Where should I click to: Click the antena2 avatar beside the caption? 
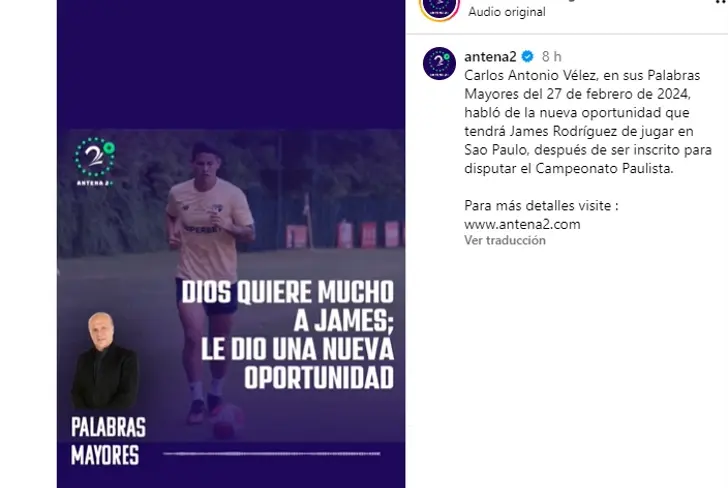439,63
